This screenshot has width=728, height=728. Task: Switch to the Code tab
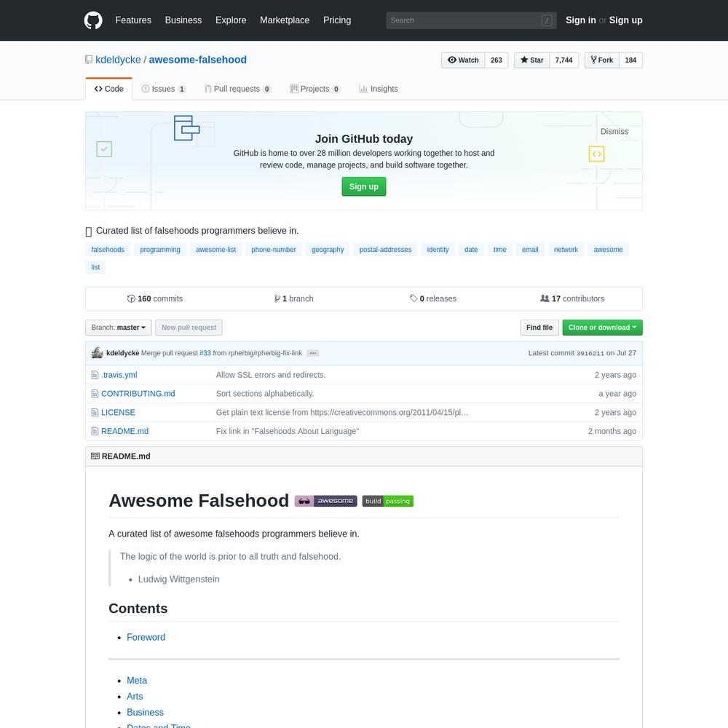point(108,89)
